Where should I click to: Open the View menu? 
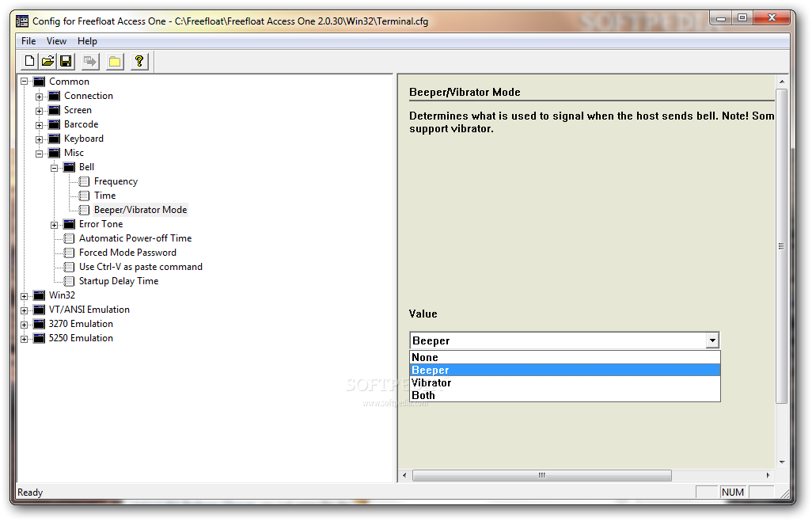[56, 41]
